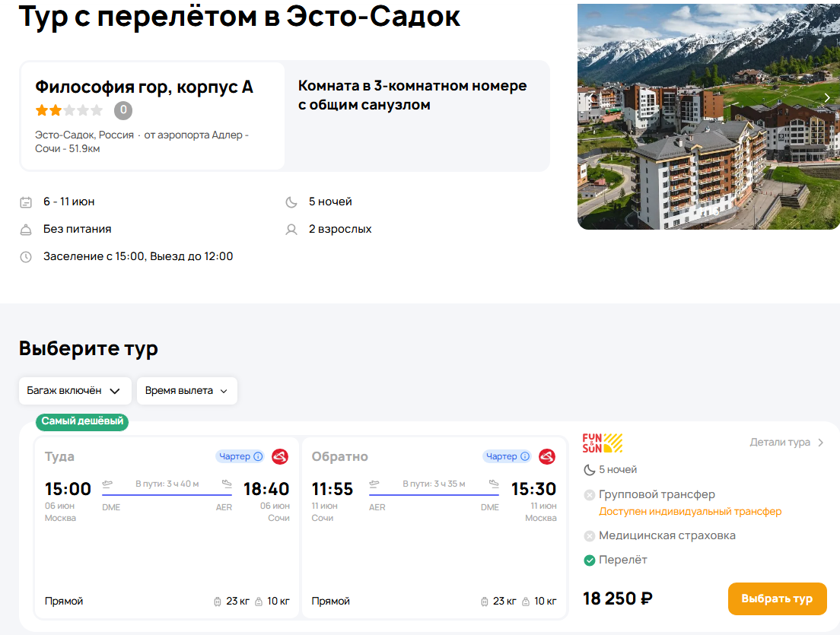Image resolution: width=840 pixels, height=635 pixels.
Task: Click В пути: 3 ч 40 м duration
Action: pos(167,484)
